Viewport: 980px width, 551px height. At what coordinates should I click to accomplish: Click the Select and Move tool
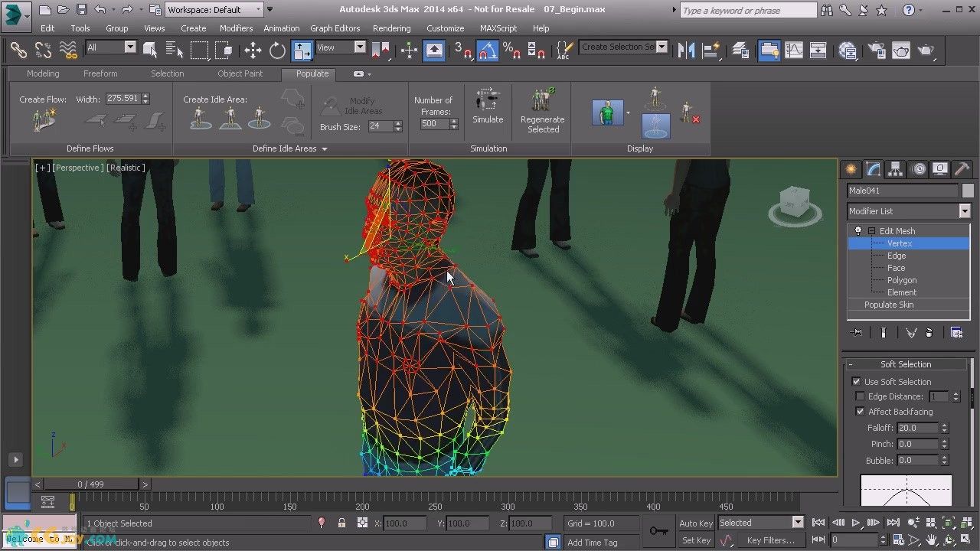253,51
